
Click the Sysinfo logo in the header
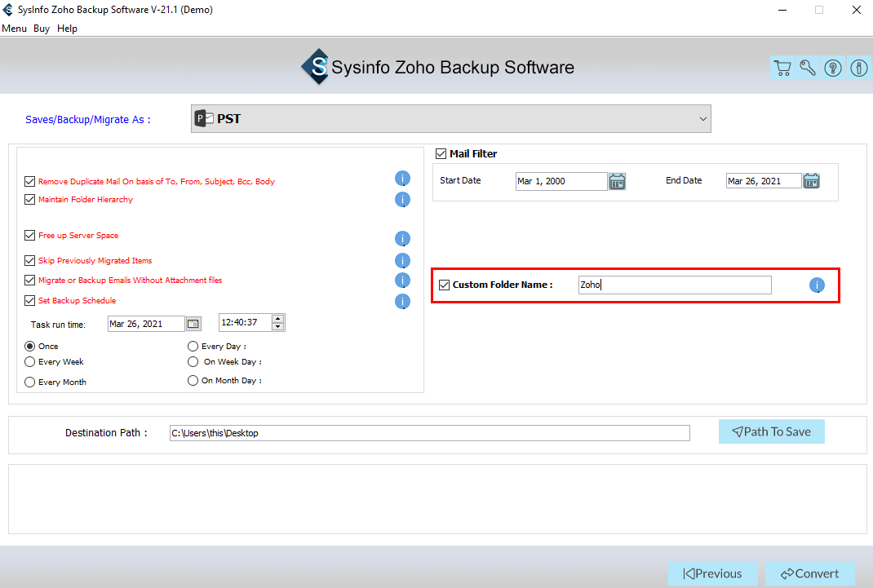tap(316, 67)
